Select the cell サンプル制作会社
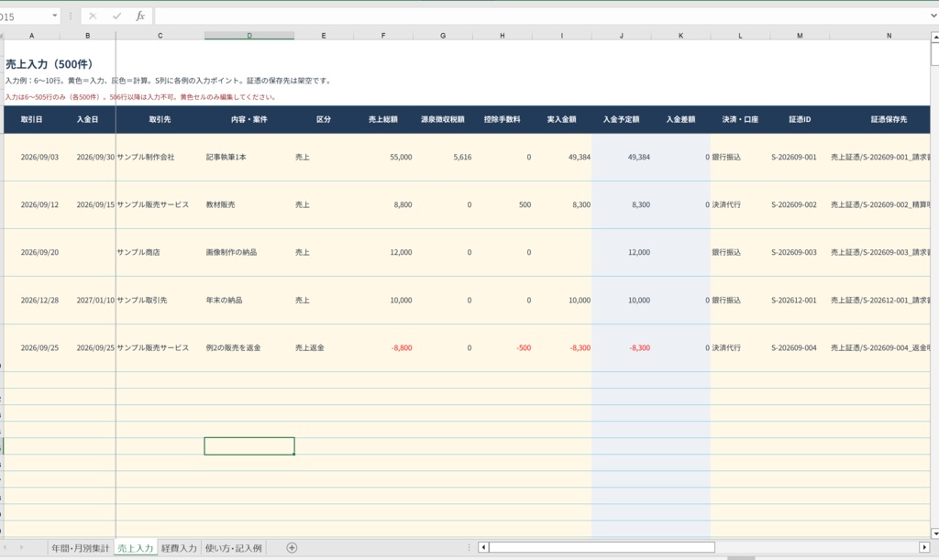The width and height of the screenshot is (939, 560). click(160, 158)
